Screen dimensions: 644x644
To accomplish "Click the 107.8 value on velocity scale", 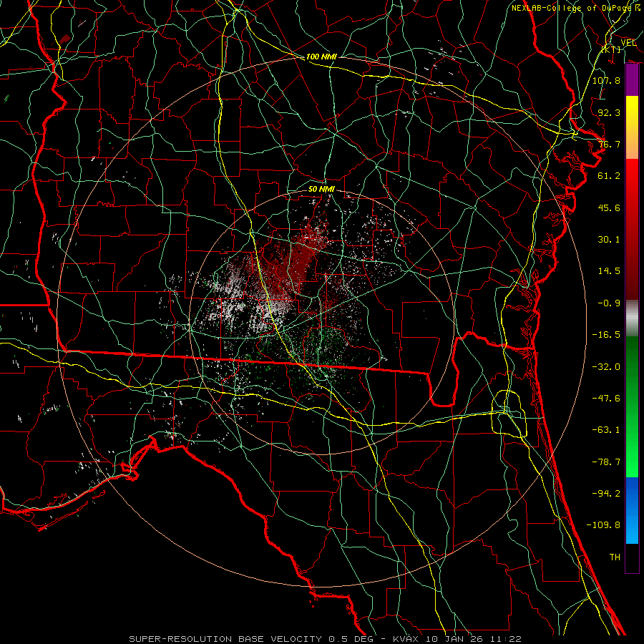I will [x=606, y=80].
